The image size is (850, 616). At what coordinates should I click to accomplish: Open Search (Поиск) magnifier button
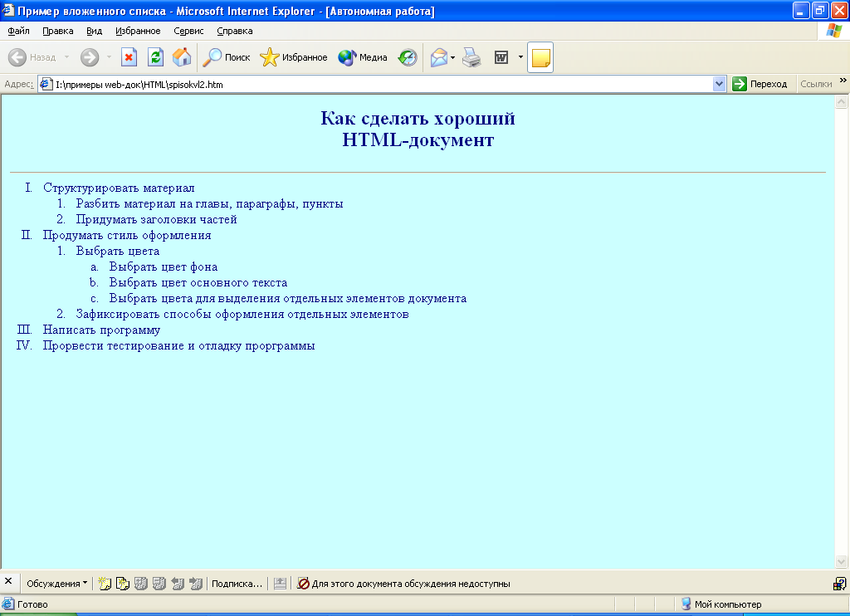click(x=226, y=57)
